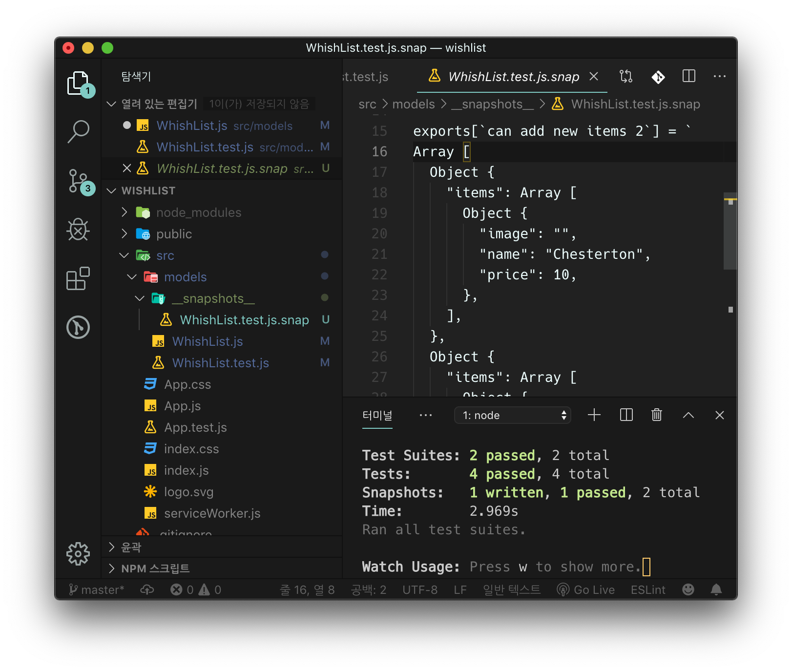Open Source Control view with badge 3
This screenshot has height=672, width=792.
tap(78, 181)
